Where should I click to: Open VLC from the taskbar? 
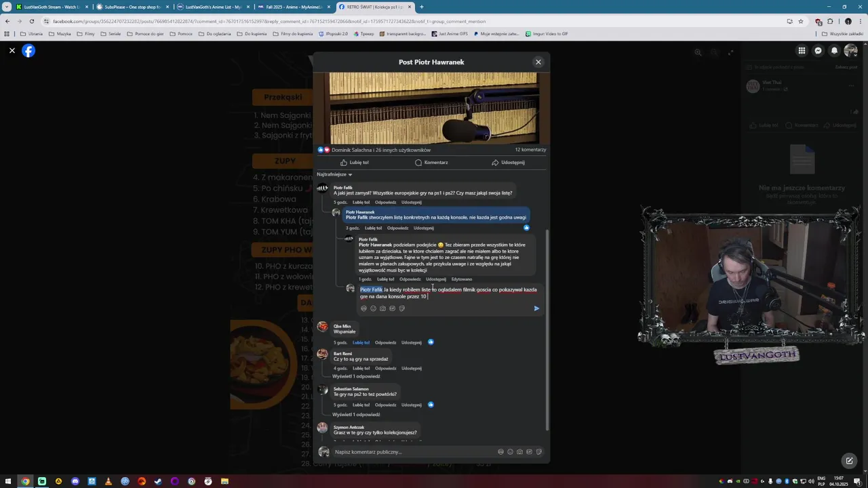[x=108, y=481]
